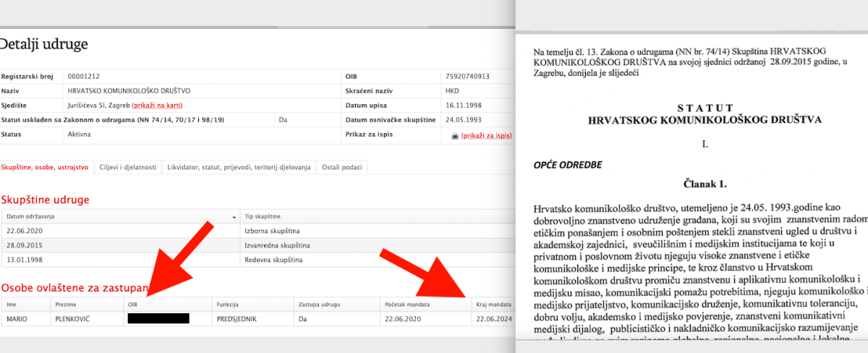Click the OIB value 75920740913
The image size is (868, 353).
pyautogui.click(x=468, y=76)
